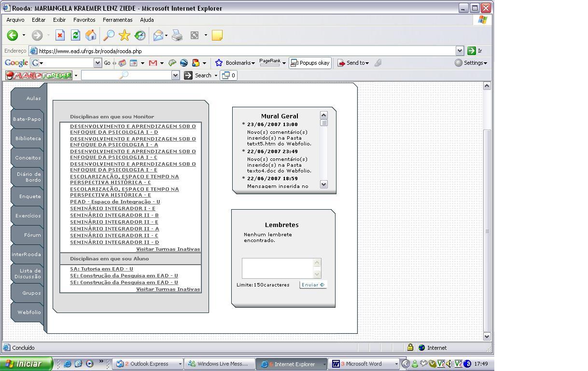The width and height of the screenshot is (588, 371).
Task: Open the Favoritos menu
Action: click(84, 20)
